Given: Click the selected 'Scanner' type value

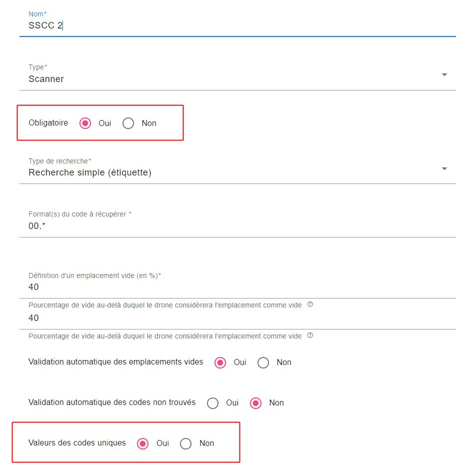Looking at the screenshot, I should point(46,79).
